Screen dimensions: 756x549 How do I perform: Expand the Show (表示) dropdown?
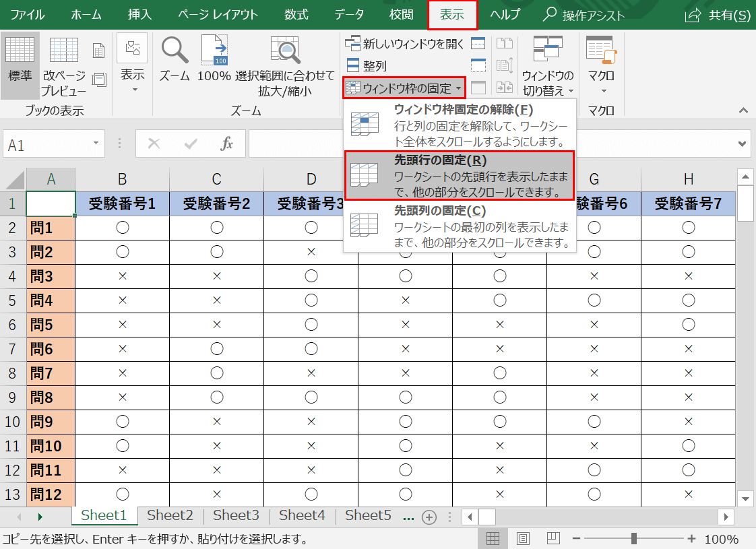[x=132, y=66]
